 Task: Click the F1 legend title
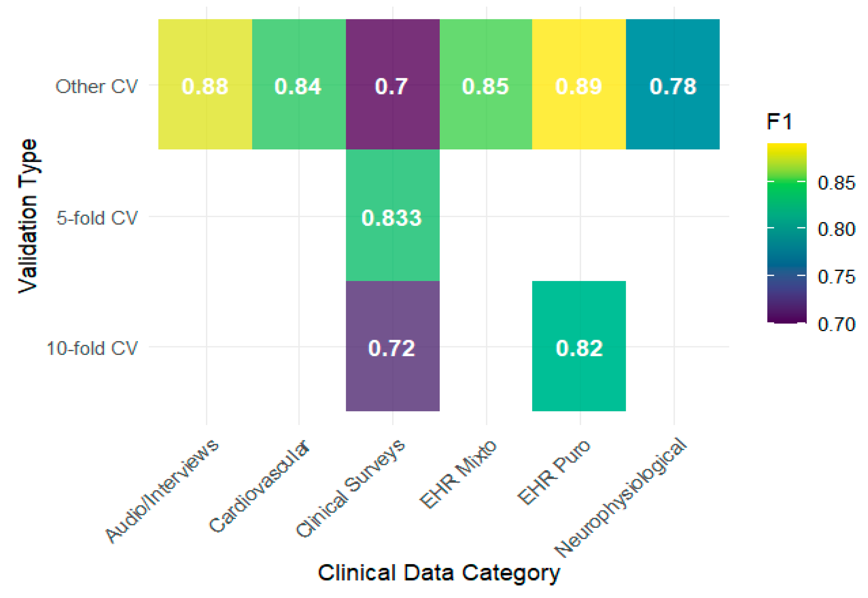779,122
